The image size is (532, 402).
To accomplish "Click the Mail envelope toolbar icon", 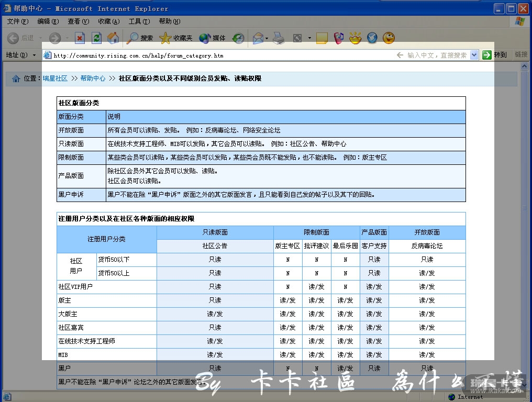I will (258, 38).
